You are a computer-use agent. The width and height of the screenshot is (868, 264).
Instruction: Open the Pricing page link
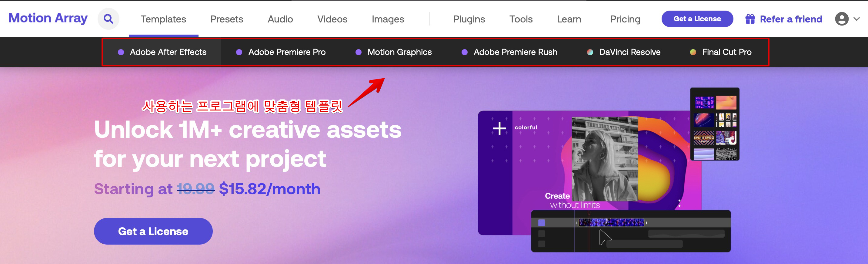tap(625, 19)
